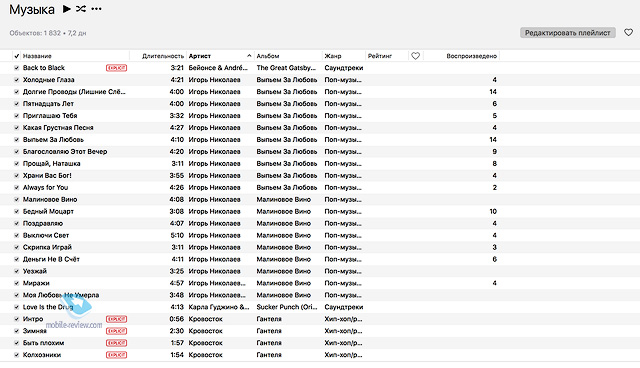Click Explicit badge on Колхозники track
The height and width of the screenshot is (368, 640).
[x=116, y=355]
